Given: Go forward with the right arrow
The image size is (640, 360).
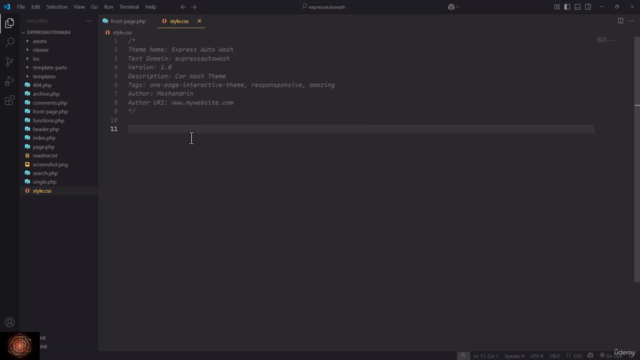Looking at the screenshot, I should (x=194, y=7).
